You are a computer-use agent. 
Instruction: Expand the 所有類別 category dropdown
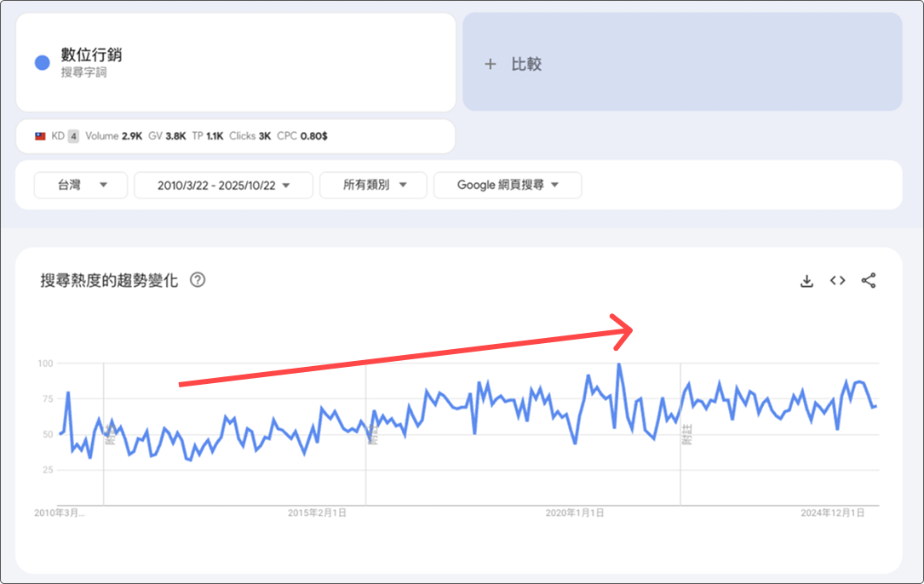pyautogui.click(x=373, y=185)
